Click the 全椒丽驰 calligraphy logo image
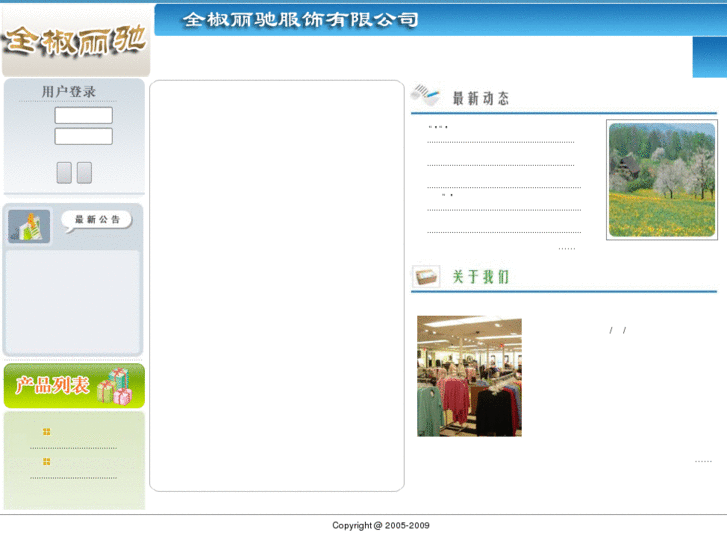Image resolution: width=727 pixels, height=545 pixels. click(76, 41)
